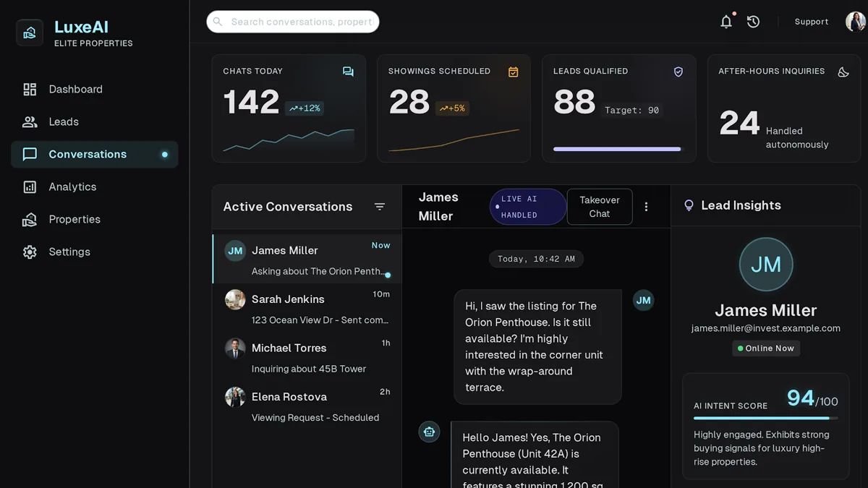This screenshot has height=488, width=868.
Task: Click the AI Intent Score progress bar
Action: (x=766, y=418)
